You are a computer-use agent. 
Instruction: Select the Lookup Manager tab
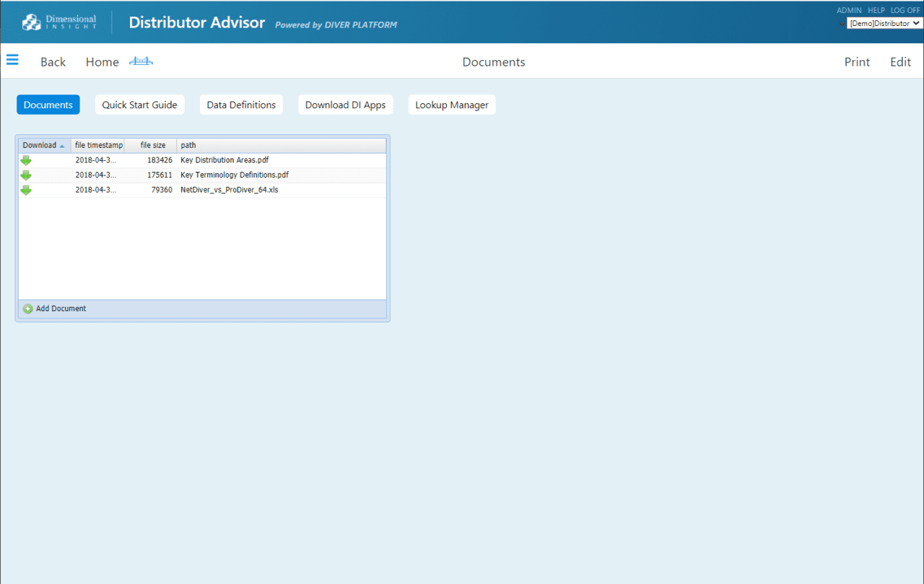click(x=451, y=105)
